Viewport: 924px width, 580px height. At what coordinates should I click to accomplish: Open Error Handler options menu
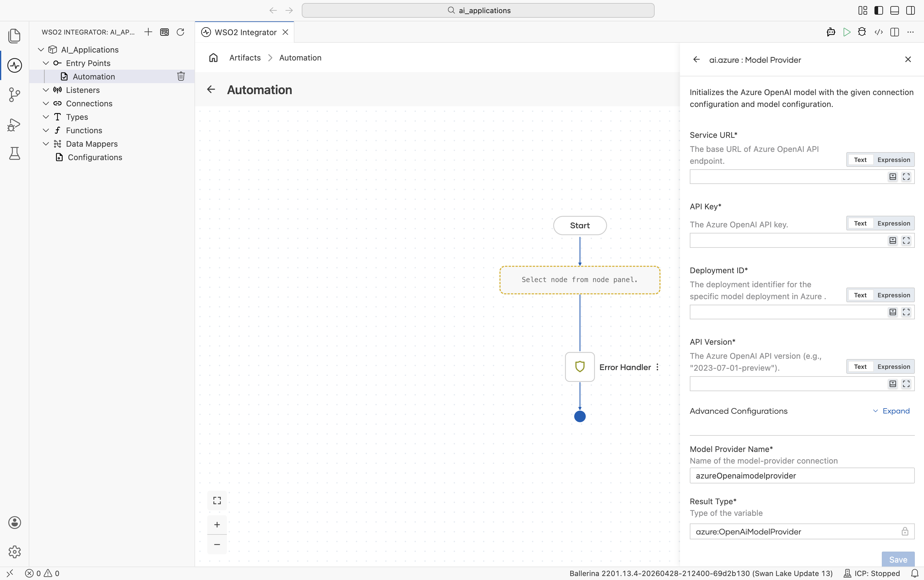[658, 367]
